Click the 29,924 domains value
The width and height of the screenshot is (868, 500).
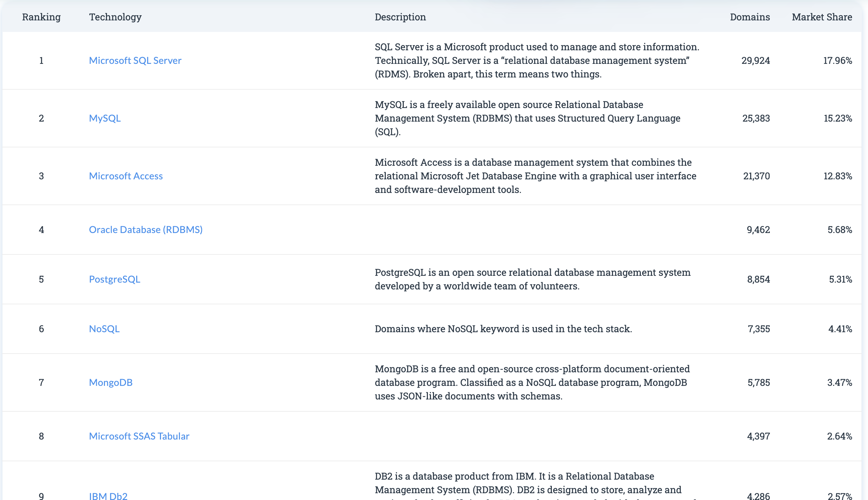tap(755, 60)
